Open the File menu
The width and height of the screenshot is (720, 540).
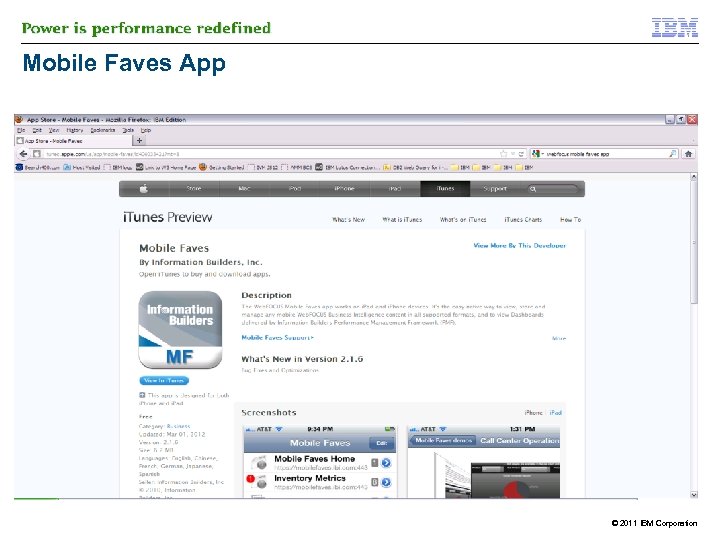21,130
